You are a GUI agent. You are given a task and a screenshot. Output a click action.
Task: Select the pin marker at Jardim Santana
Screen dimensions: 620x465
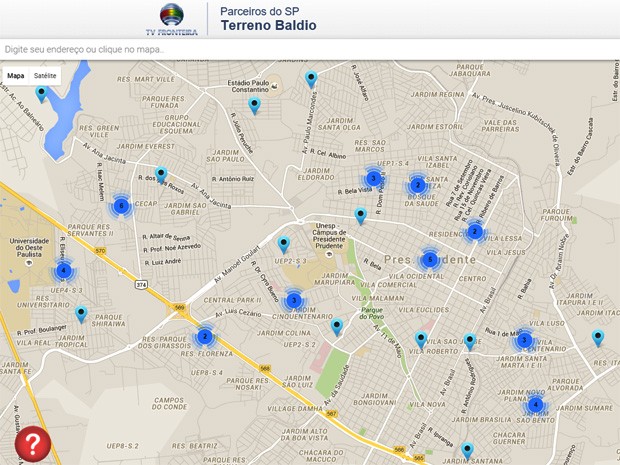click(x=467, y=450)
